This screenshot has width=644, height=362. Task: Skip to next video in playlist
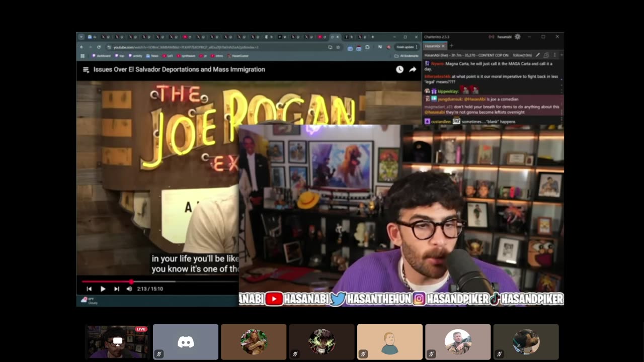pos(116,289)
